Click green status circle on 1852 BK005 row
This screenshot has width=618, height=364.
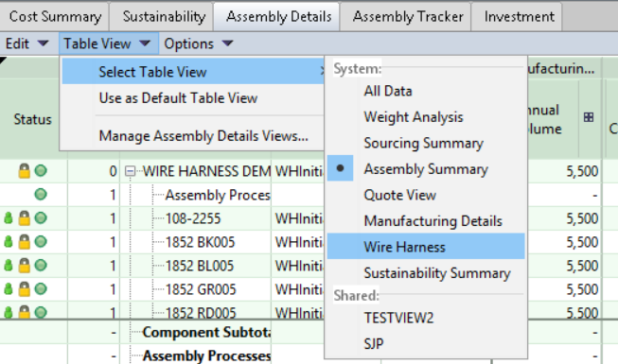click(x=41, y=241)
